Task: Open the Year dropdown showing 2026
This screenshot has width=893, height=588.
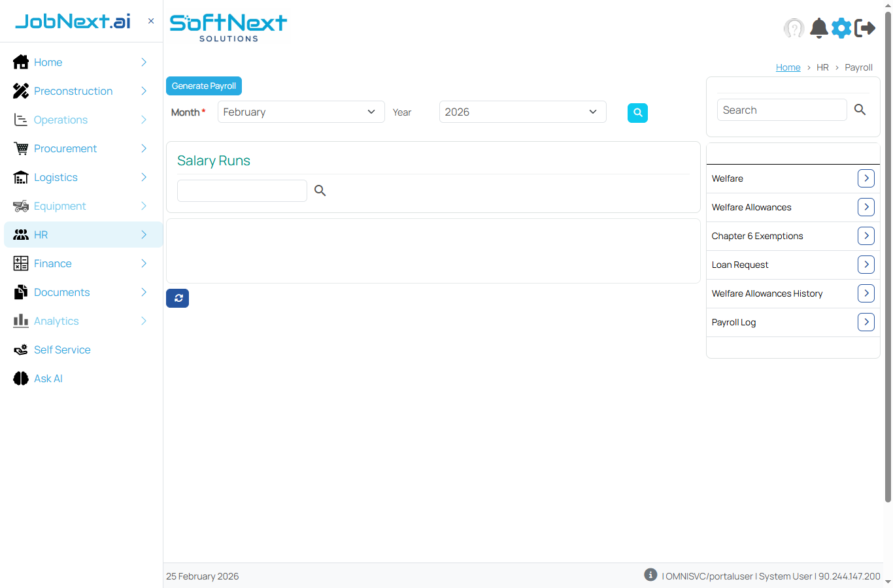Action: point(522,112)
